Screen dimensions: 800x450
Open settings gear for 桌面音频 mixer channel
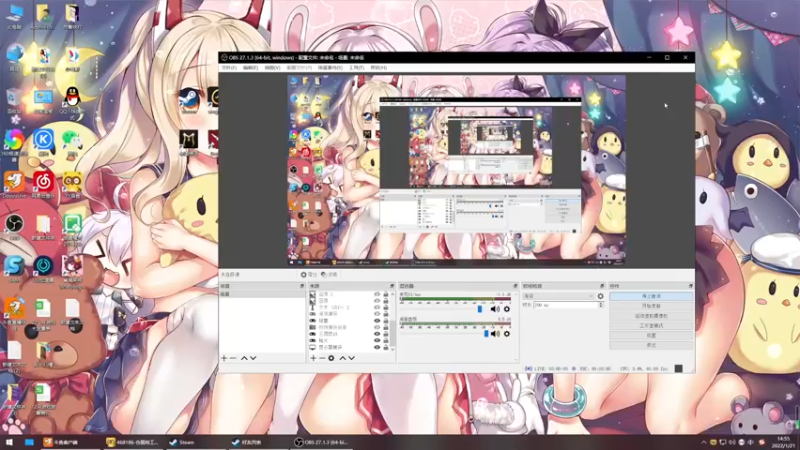point(507,334)
